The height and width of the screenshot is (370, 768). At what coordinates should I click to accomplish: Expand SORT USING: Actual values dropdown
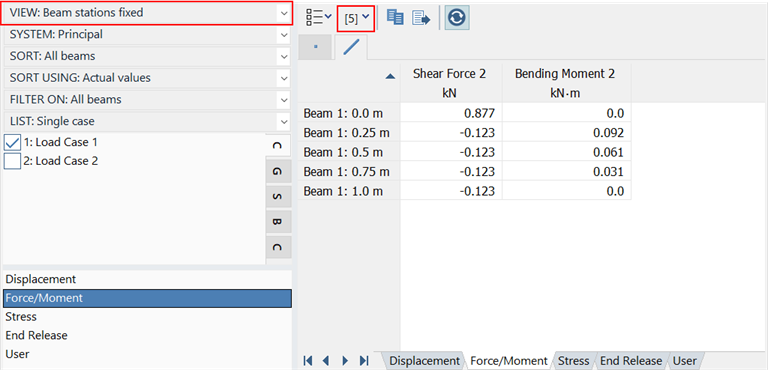(147, 78)
